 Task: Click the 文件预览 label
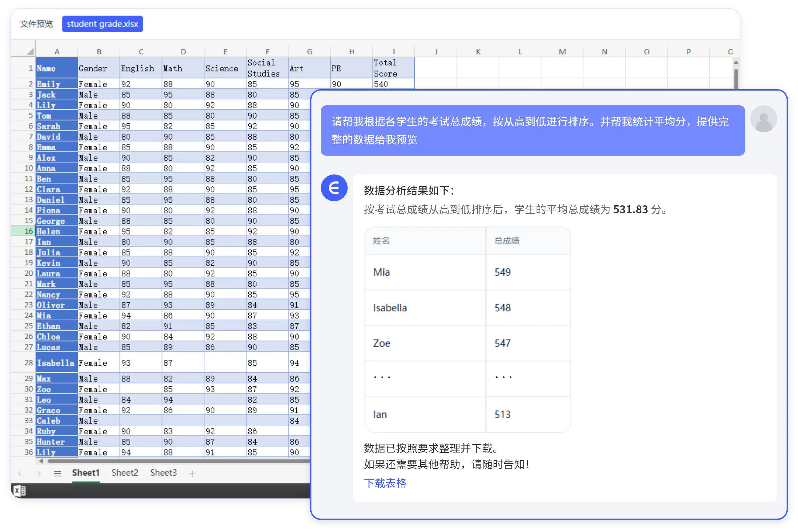[x=36, y=24]
